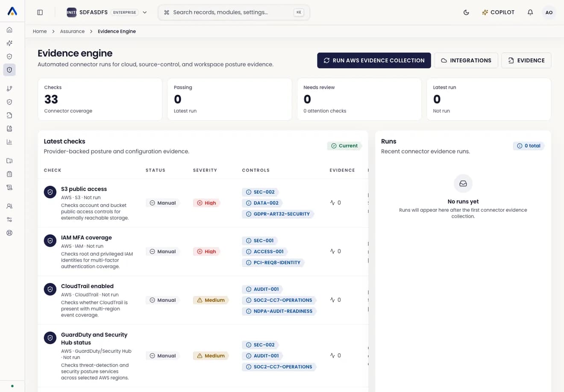Open the git branch icon in the sidebar

(9, 88)
